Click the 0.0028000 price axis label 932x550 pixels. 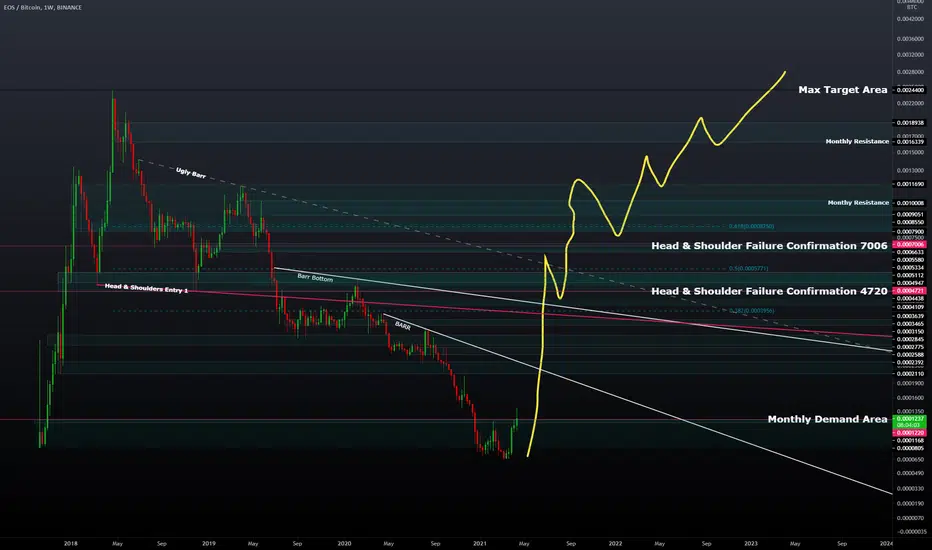coord(910,72)
